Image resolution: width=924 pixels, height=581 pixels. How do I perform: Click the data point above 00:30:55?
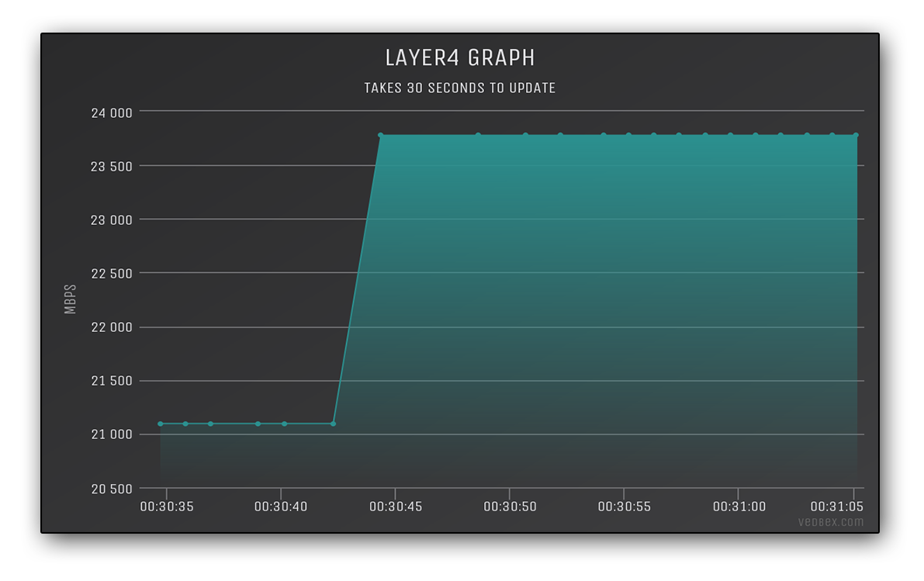(628, 134)
